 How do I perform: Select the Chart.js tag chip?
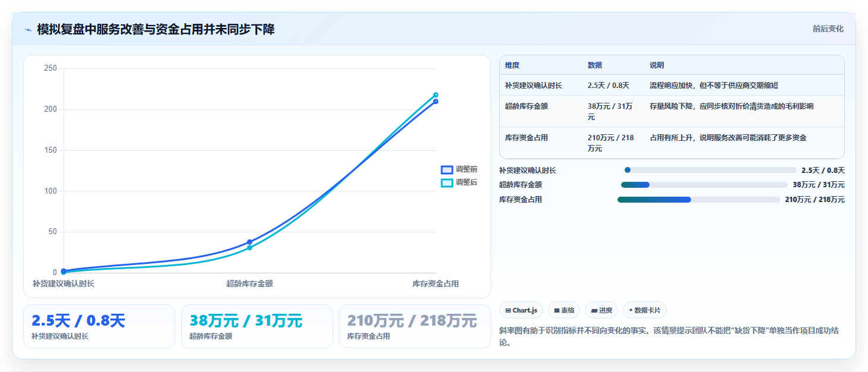coord(521,310)
